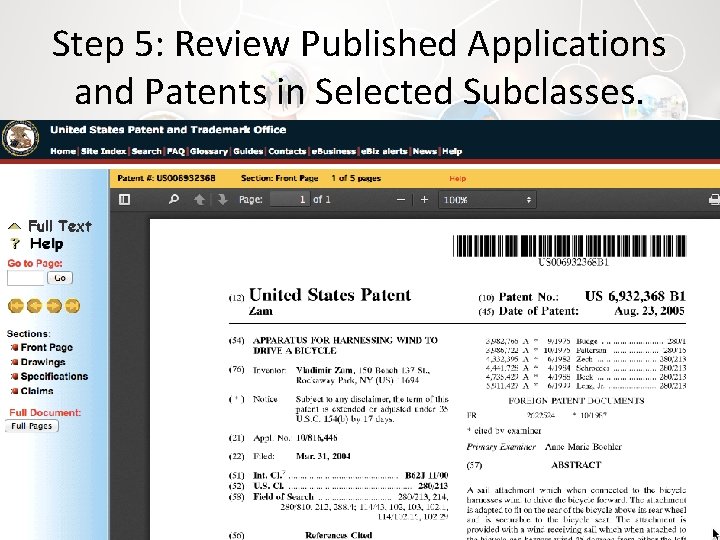Open the 100% zoom level dropdown
The image size is (720, 540).
487,200
